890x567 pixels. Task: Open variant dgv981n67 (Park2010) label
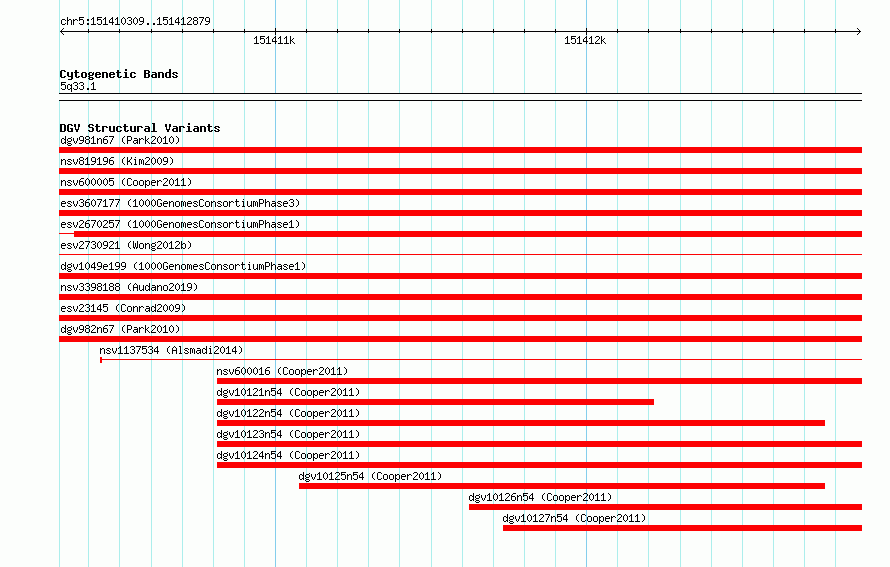tap(120, 140)
